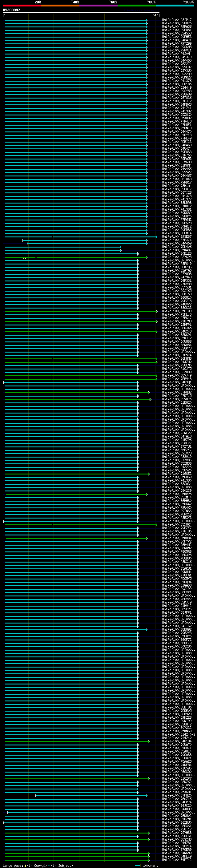The height and width of the screenshot is (868, 197).
Task: Click subject label UniRef100_Q8H1A5
Action: [177, 84]
